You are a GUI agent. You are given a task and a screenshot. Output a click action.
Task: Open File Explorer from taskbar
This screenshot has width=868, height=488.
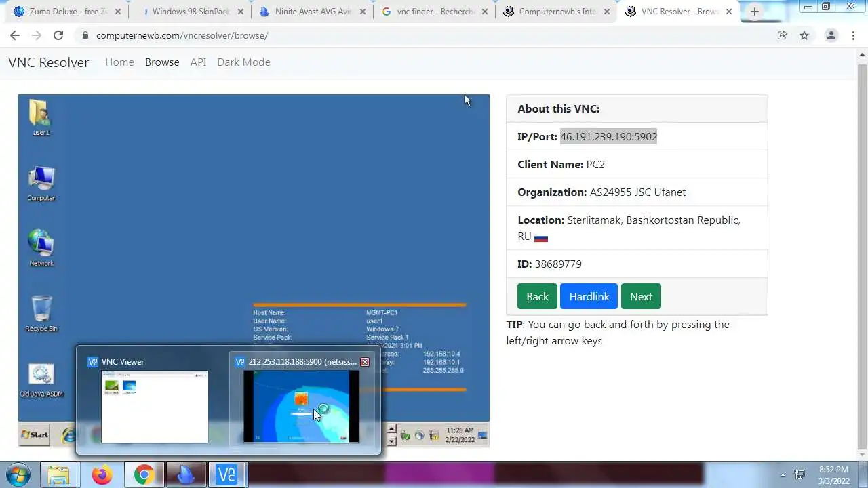click(x=59, y=474)
